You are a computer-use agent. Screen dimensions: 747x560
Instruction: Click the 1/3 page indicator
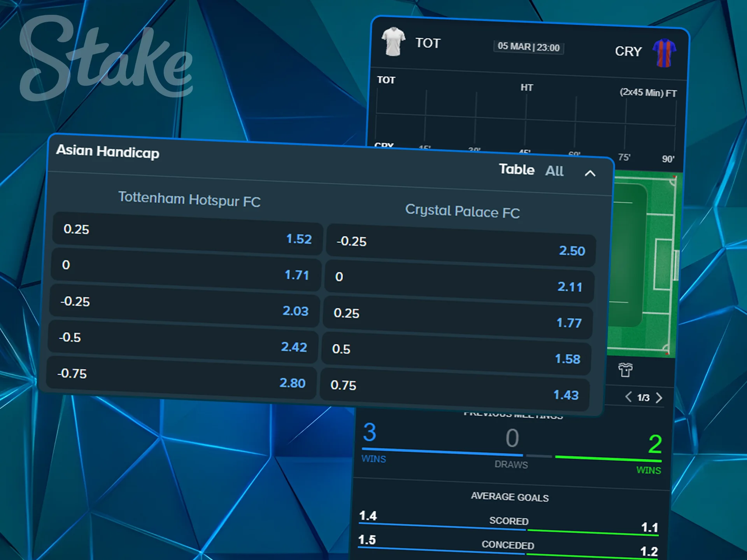click(643, 397)
